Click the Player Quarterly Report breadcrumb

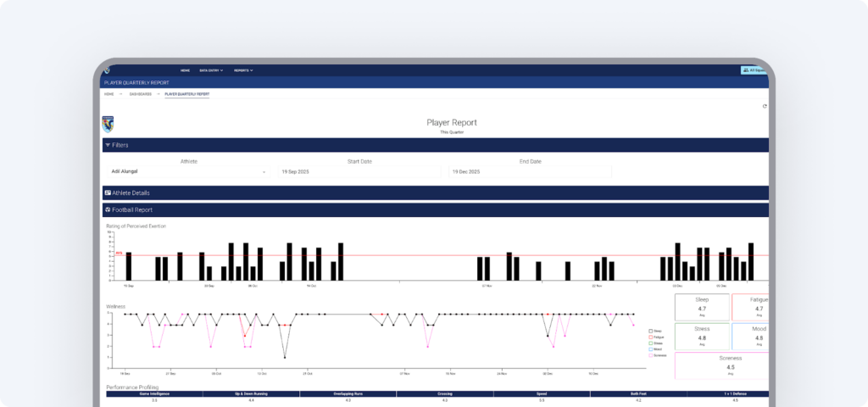tap(187, 94)
